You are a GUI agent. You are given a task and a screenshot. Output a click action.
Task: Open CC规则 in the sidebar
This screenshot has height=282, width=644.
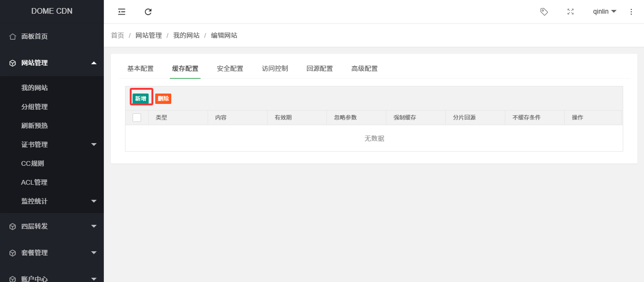coord(33,163)
